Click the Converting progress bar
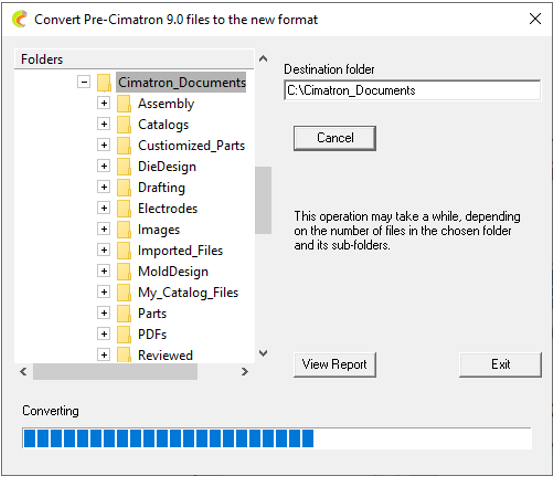The width and height of the screenshot is (554, 478). pyautogui.click(x=277, y=438)
